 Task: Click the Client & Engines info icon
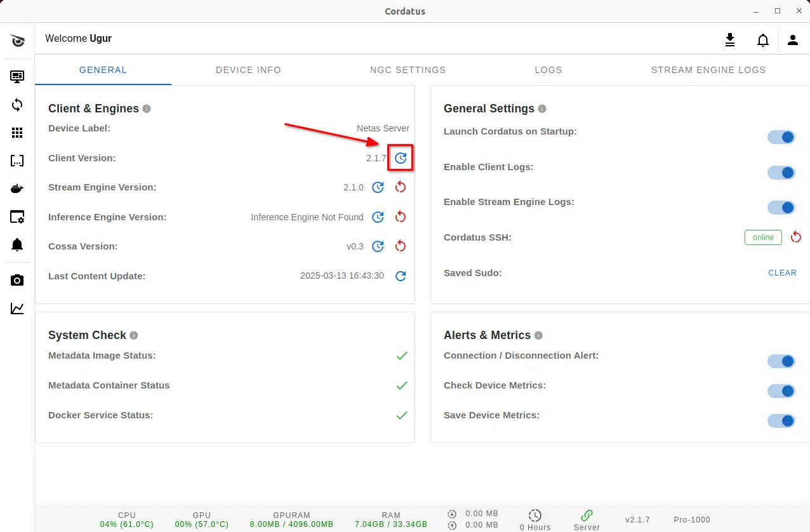147,109
